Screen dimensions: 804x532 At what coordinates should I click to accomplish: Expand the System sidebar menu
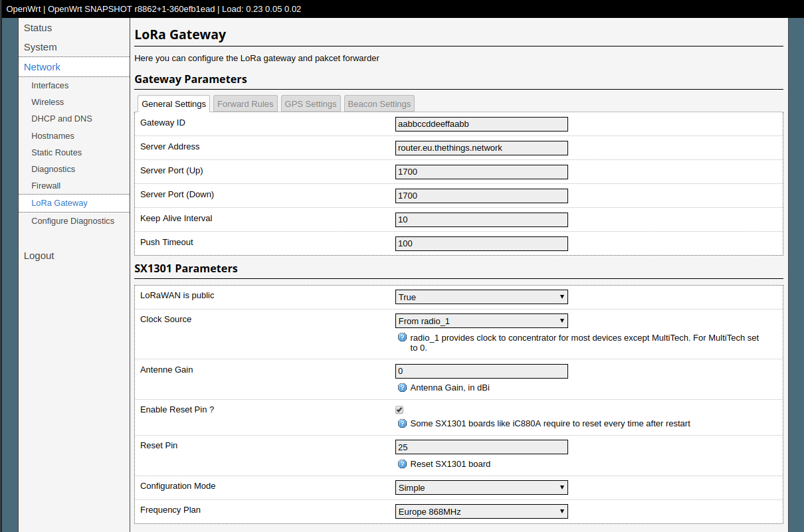tap(41, 47)
